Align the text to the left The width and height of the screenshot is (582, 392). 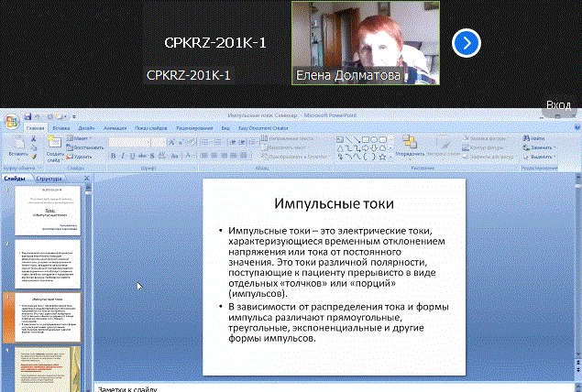point(204,156)
